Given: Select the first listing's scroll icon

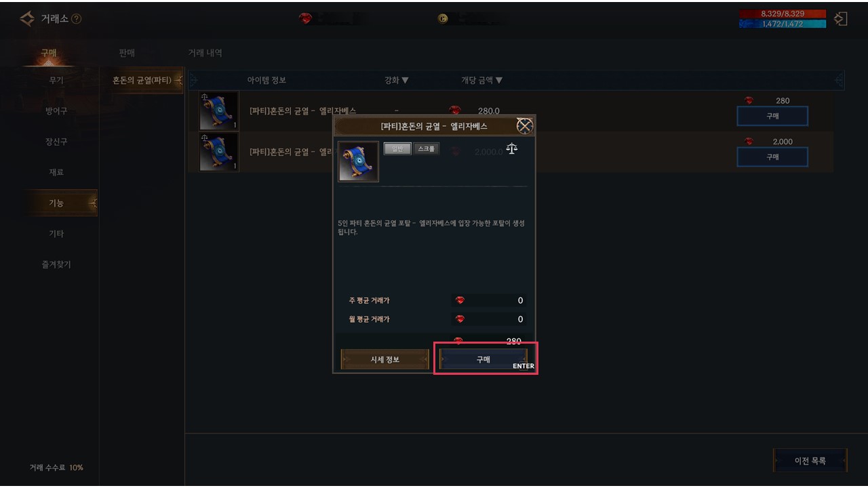Looking at the screenshot, I should coord(219,111).
